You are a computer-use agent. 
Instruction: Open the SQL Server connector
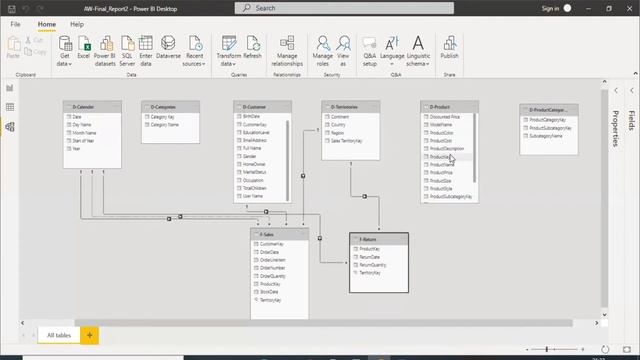click(x=127, y=51)
